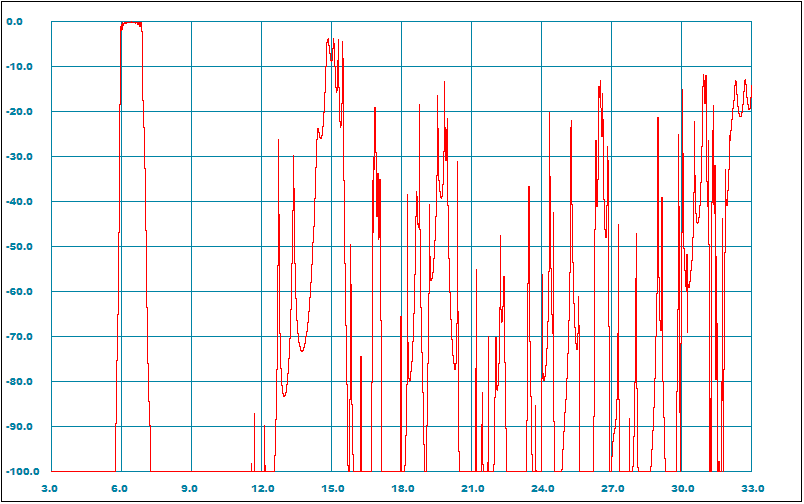Click the -10.0 y-axis label
Image resolution: width=804 pixels, height=504 pixels.
click(x=22, y=67)
